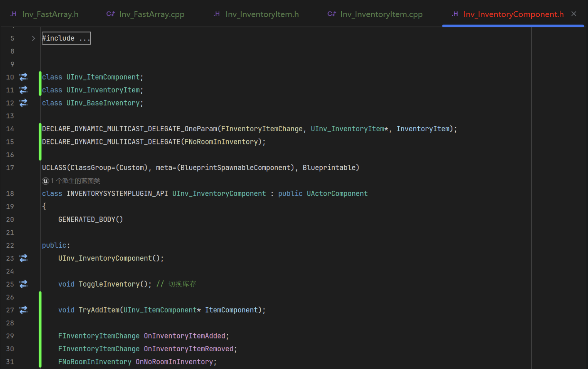Click the UActorComponent base class name

pos(337,194)
